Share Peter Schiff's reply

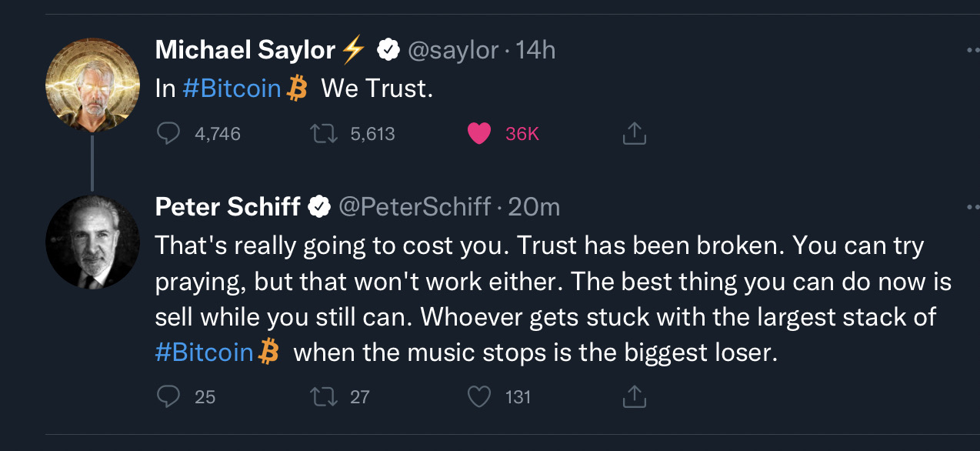633,397
